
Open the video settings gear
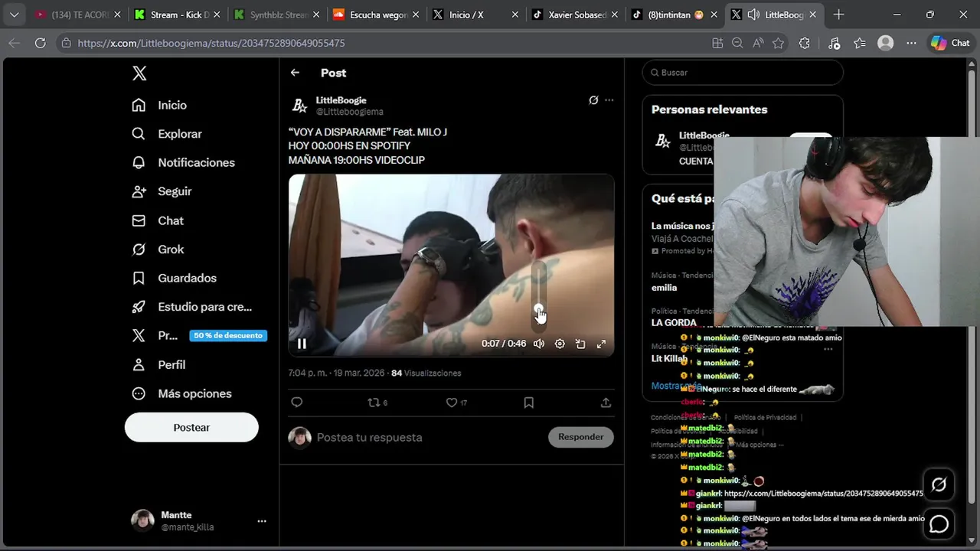[560, 344]
